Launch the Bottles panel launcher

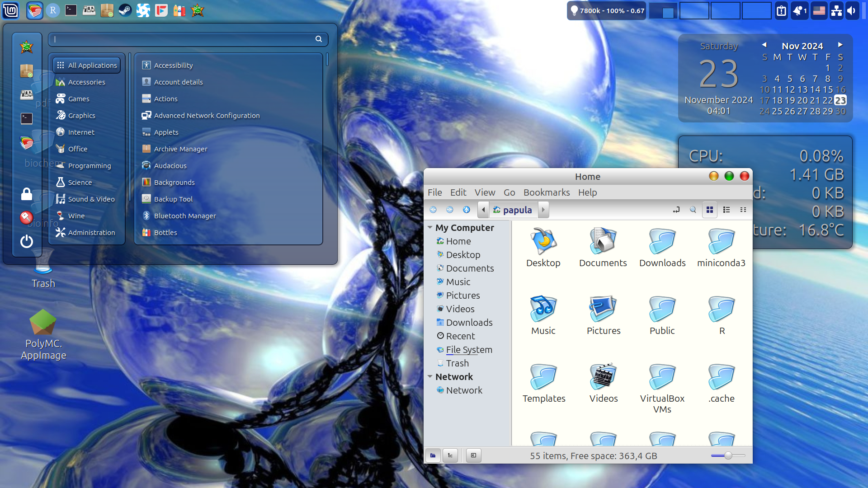tap(179, 10)
